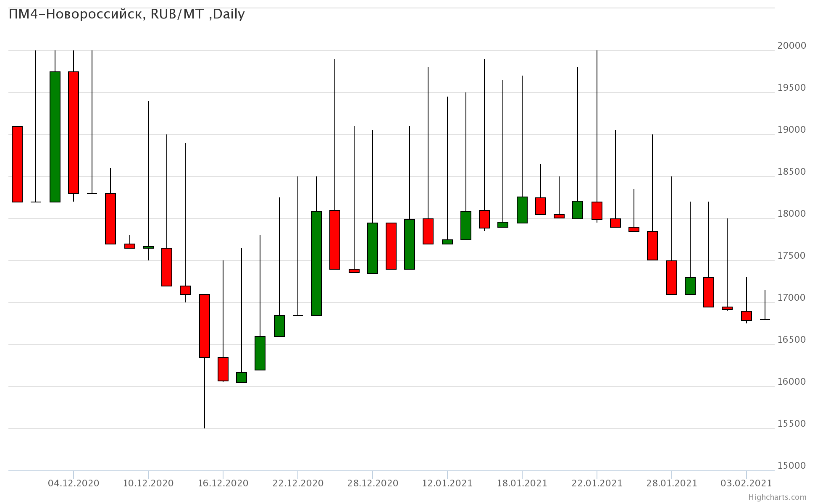This screenshot has height=504, width=815.
Task: Click the 22.12.2020 x-axis date label
Action: [x=298, y=483]
